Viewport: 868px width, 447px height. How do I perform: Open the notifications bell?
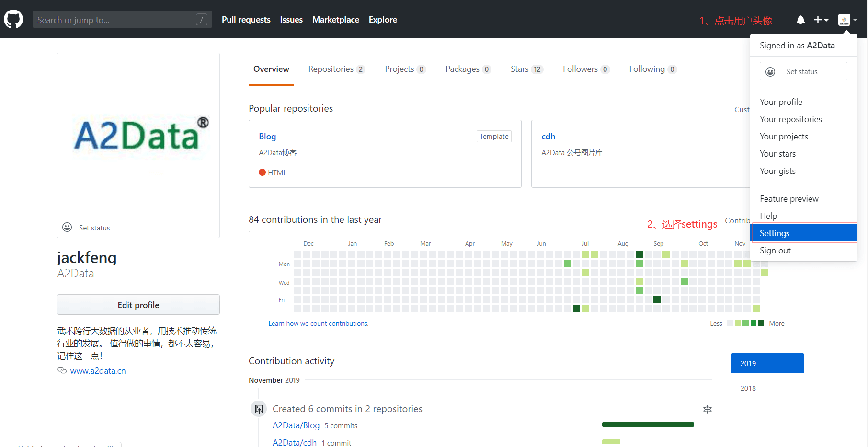pos(800,20)
